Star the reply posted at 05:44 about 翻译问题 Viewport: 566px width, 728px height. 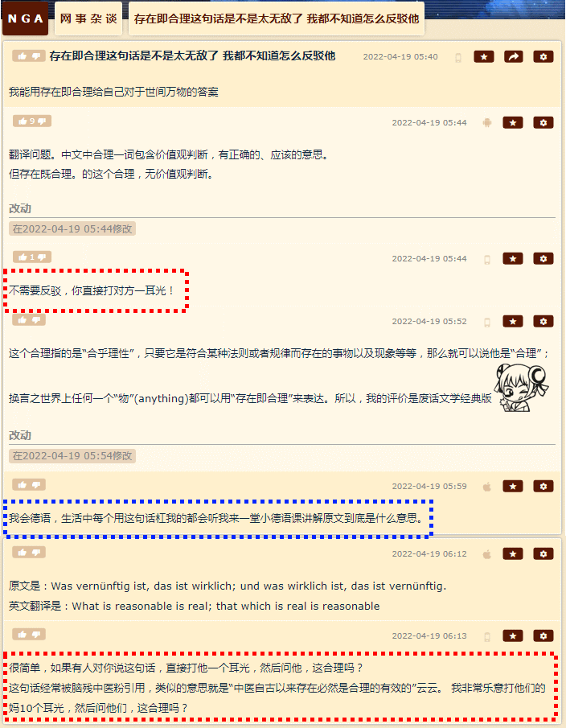coord(513,122)
